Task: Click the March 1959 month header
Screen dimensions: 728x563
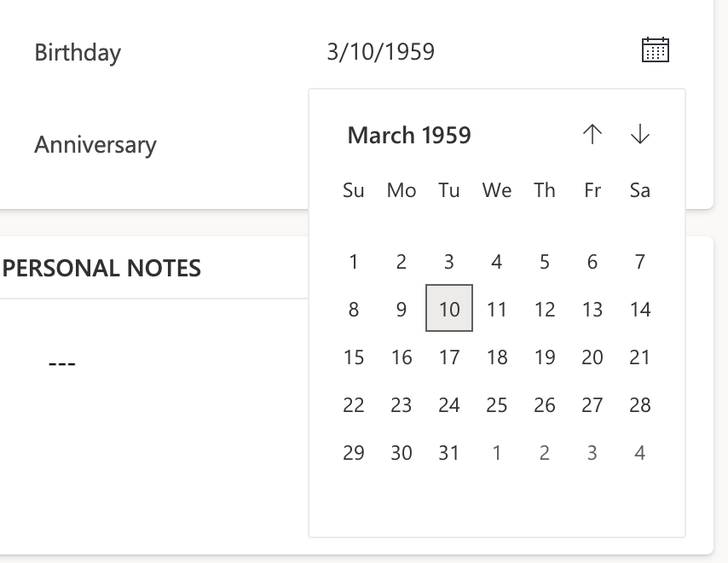Action: click(x=409, y=136)
